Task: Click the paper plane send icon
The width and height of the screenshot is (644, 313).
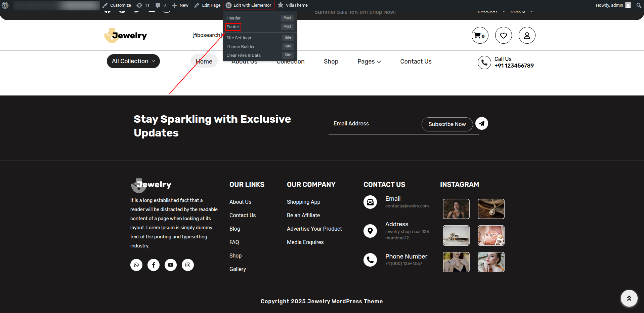Action: tap(482, 123)
